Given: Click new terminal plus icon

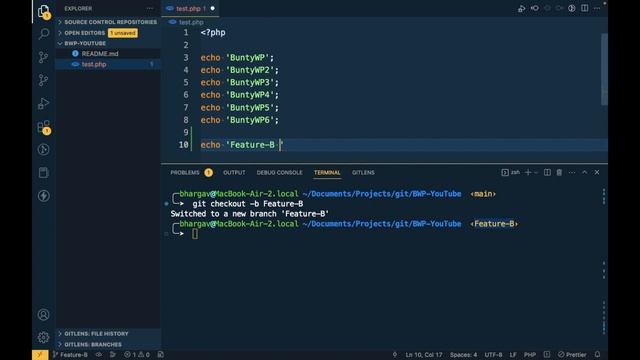Looking at the screenshot, I should 528,173.
